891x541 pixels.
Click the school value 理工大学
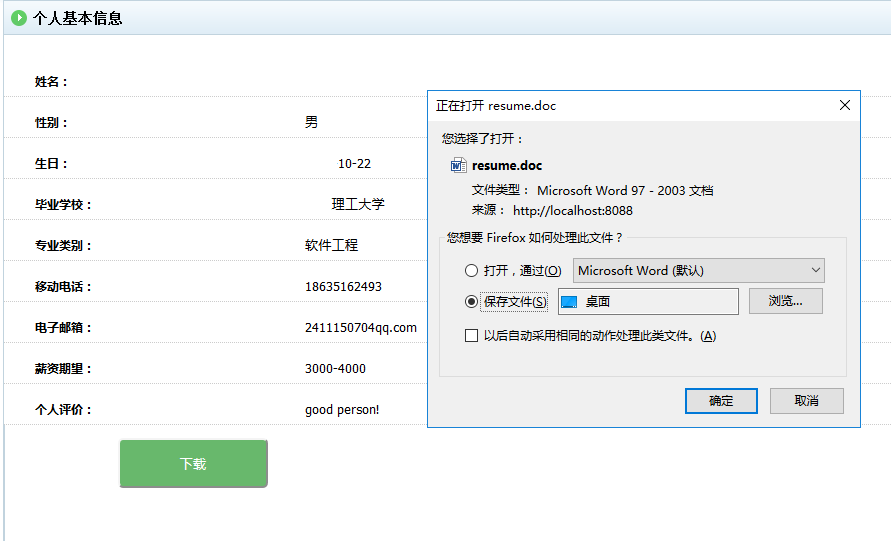coord(358,205)
